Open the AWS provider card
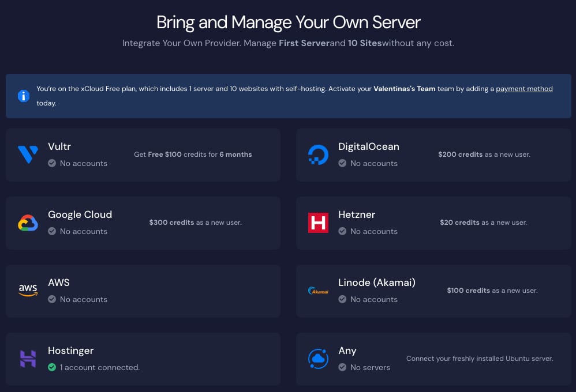The height and width of the screenshot is (392, 576). [143, 291]
